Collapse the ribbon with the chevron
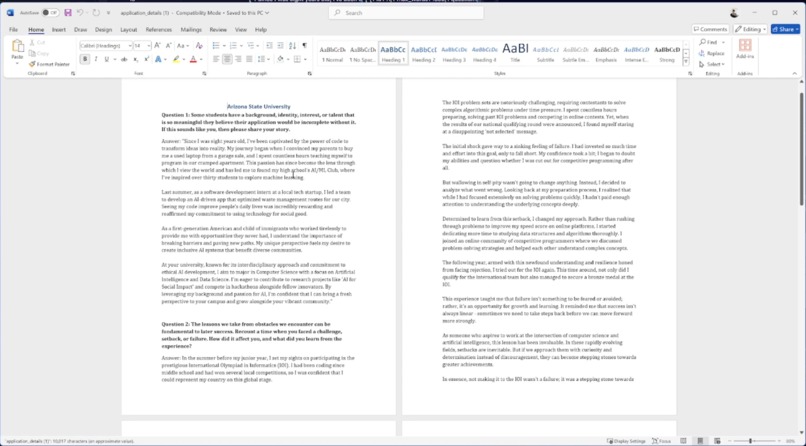 click(x=795, y=73)
